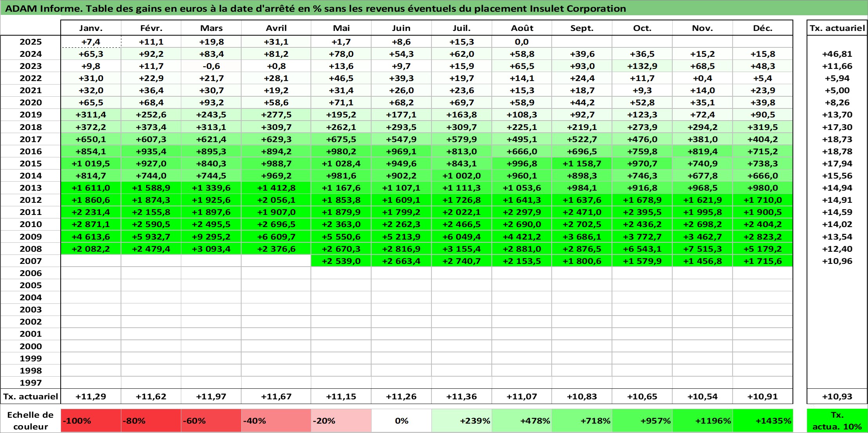Click the 'Tx. actua. 10%' green legend box
The height and width of the screenshot is (433, 868).
pyautogui.click(x=837, y=421)
